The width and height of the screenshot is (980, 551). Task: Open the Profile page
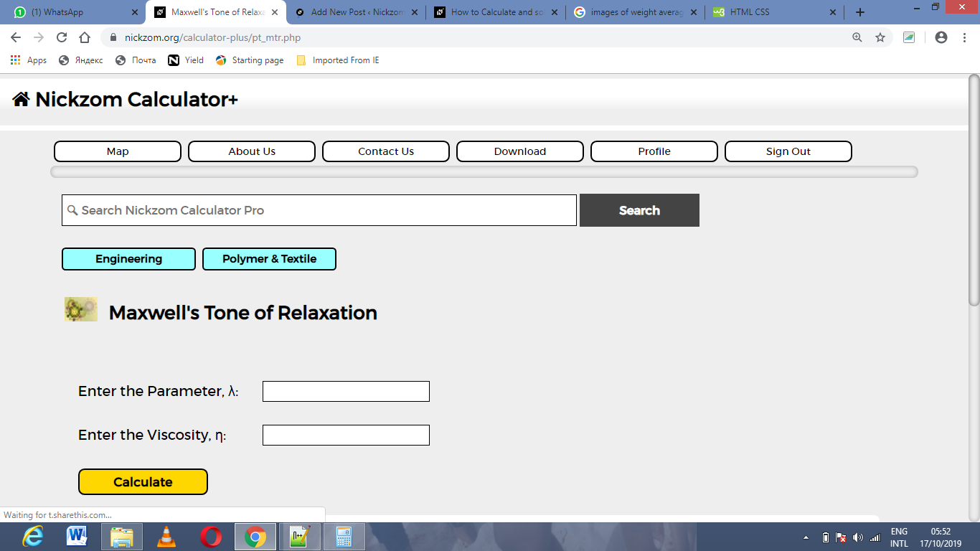[654, 151]
